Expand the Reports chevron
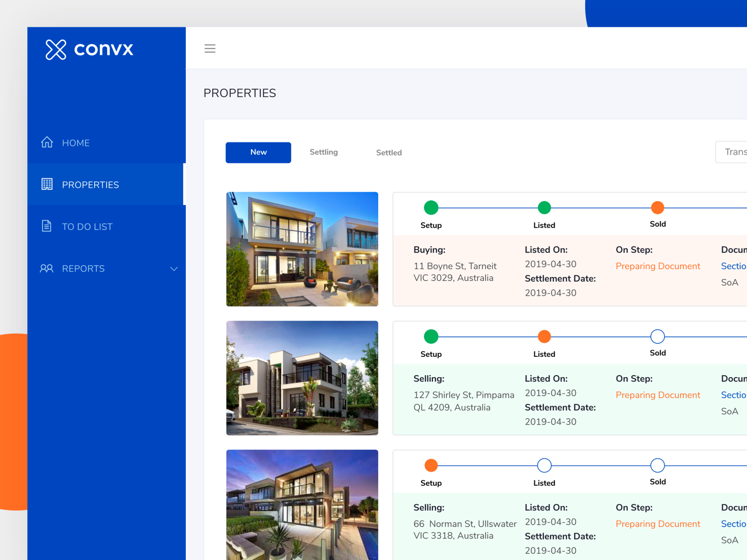The height and width of the screenshot is (560, 747). pos(174,269)
